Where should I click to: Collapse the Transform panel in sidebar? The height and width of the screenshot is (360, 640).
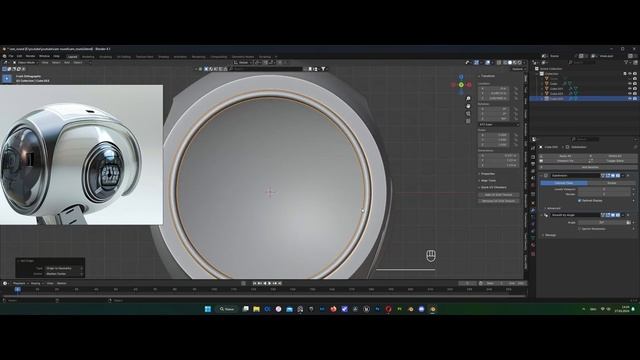[x=487, y=76]
